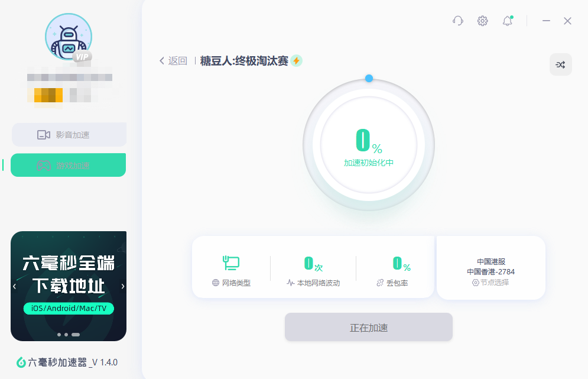This screenshot has height=379, width=588.
Task: Open the settings gear icon
Action: [x=482, y=21]
